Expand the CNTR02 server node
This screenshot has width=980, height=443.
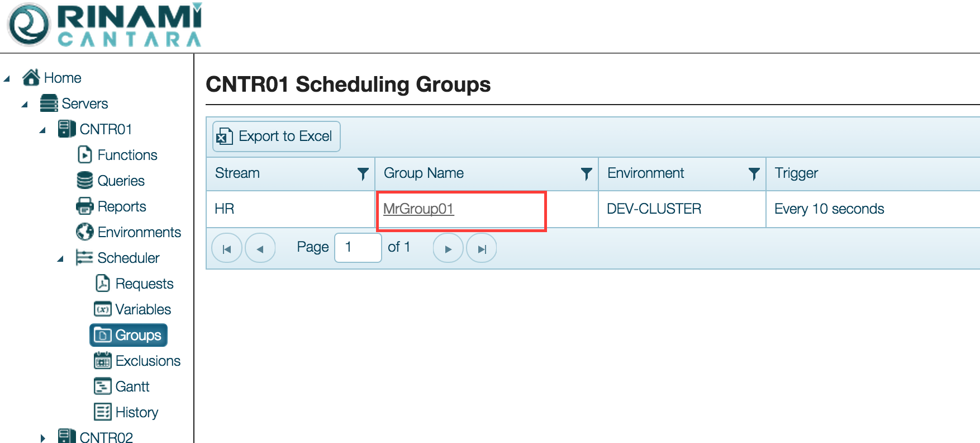pos(42,438)
